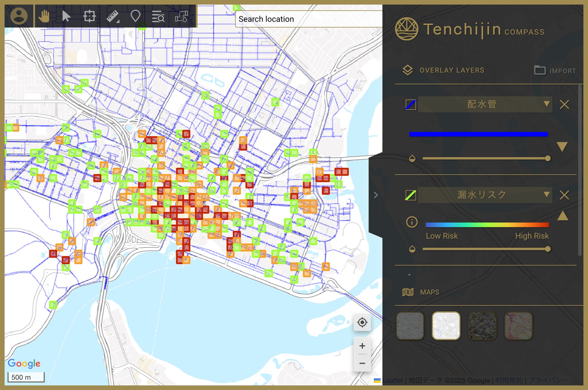Choose the location pin marker tool
The height and width of the screenshot is (390, 588).
135,16
